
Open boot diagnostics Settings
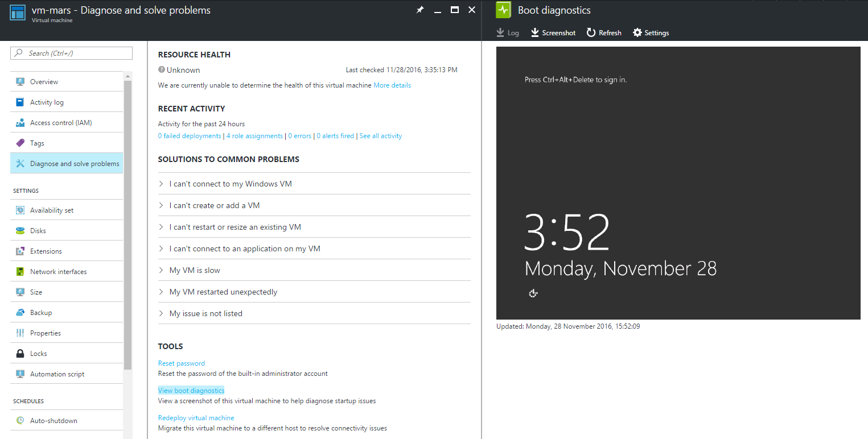651,32
